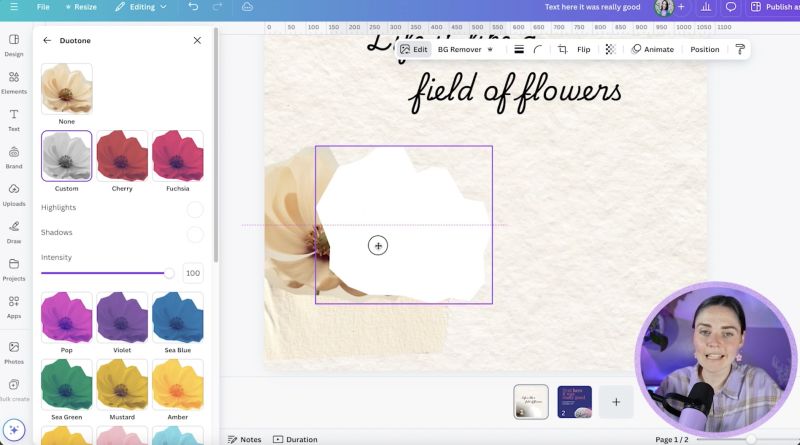
Task: Open the Text sidebar tab
Action: pos(14,120)
